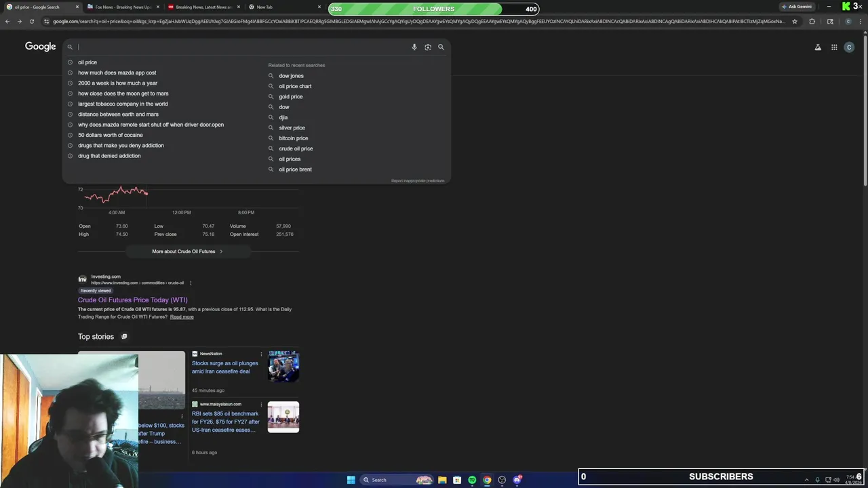This screenshot has width=868, height=488.
Task: Open Spotify from the taskbar
Action: [x=472, y=480]
